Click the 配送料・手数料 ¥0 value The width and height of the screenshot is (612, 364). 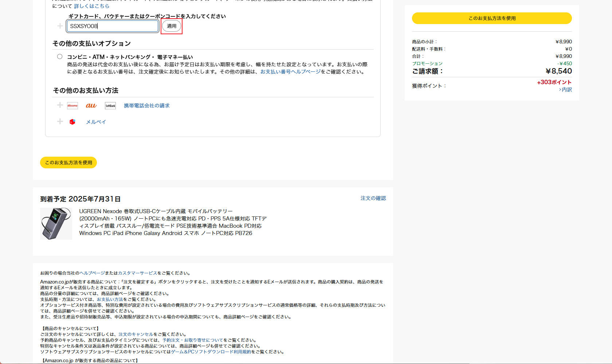point(568,49)
